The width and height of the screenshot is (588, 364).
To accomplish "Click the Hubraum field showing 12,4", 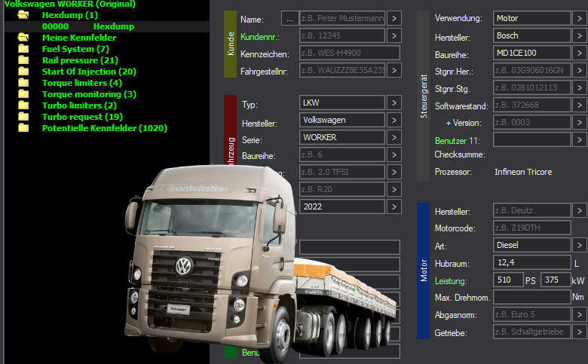I will coord(532,262).
